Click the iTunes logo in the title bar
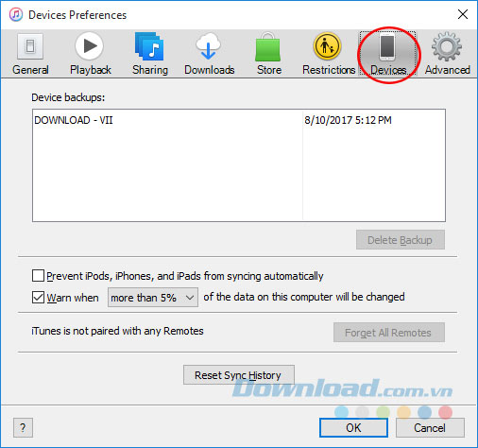The image size is (478, 448). pos(16,14)
